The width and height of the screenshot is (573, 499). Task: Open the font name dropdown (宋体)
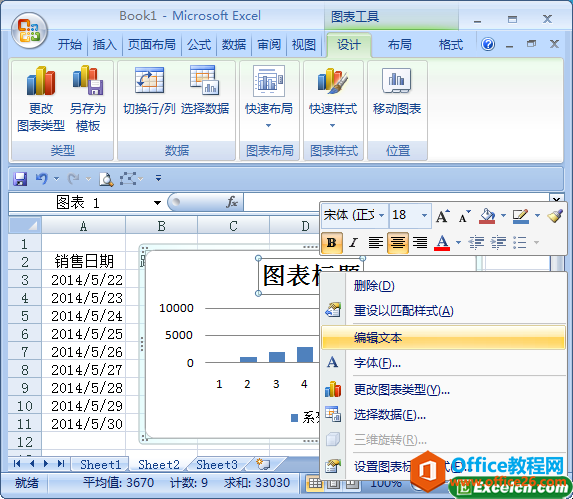382,215
